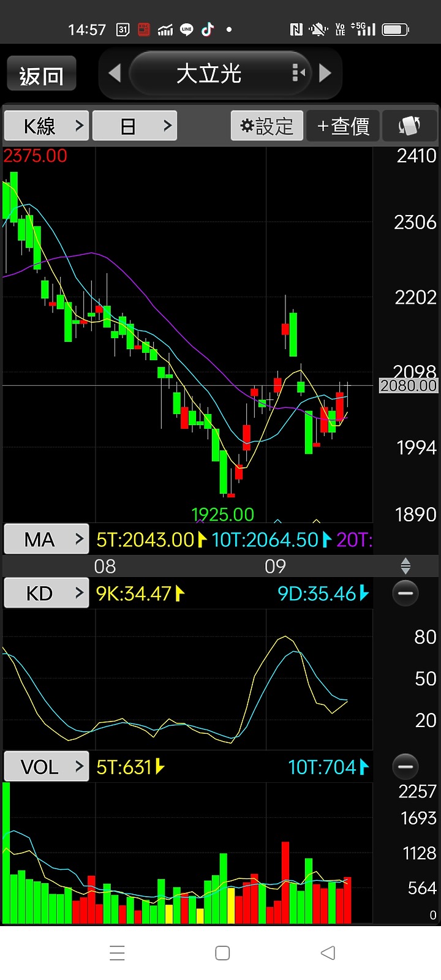Image resolution: width=441 pixels, height=980 pixels.
Task: Tap the 2202 price axis label
Action: pyautogui.click(x=415, y=297)
